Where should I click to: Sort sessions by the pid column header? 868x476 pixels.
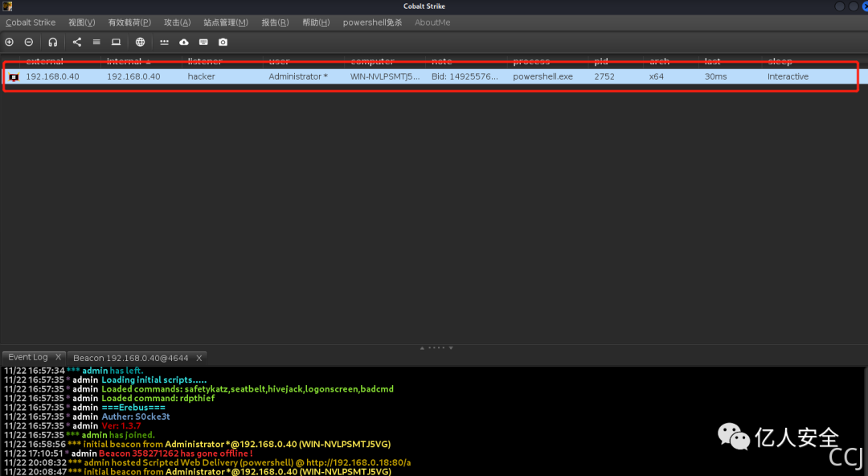(x=601, y=61)
